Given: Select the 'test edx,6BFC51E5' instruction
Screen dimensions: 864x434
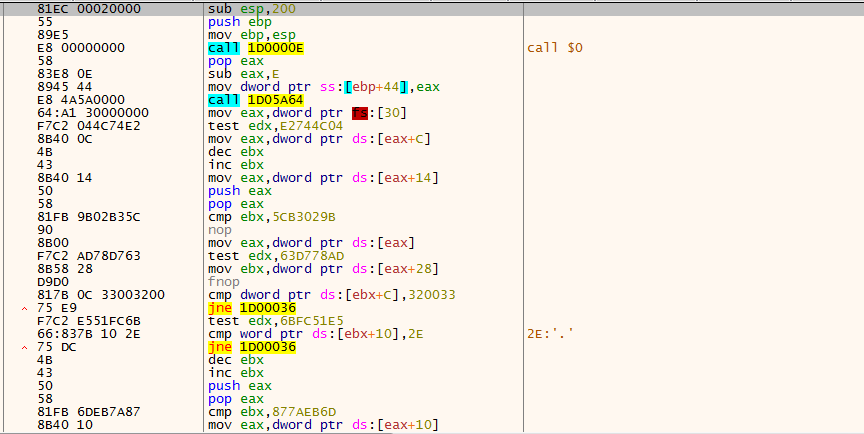Looking at the screenshot, I should pyautogui.click(x=276, y=321).
